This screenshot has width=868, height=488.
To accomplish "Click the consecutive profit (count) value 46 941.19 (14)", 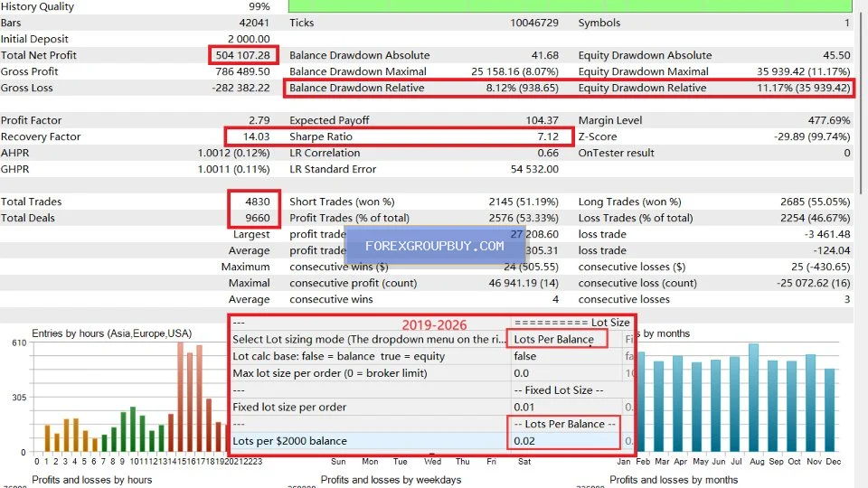I will [x=524, y=283].
